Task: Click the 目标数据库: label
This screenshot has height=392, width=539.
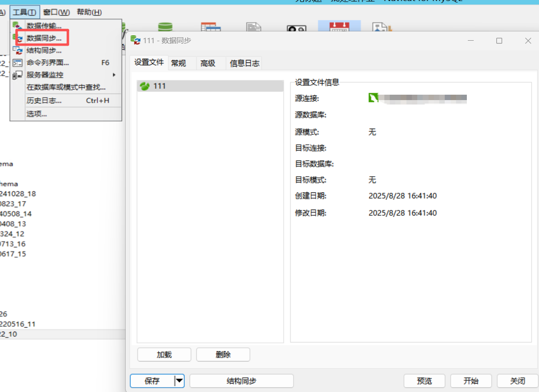Action: point(315,164)
